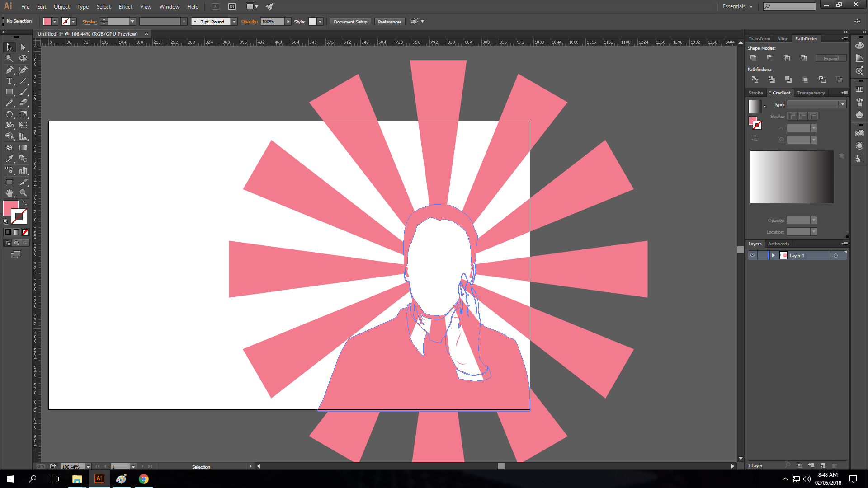The width and height of the screenshot is (868, 488).
Task: Select the Gradient tool
Action: point(23,148)
